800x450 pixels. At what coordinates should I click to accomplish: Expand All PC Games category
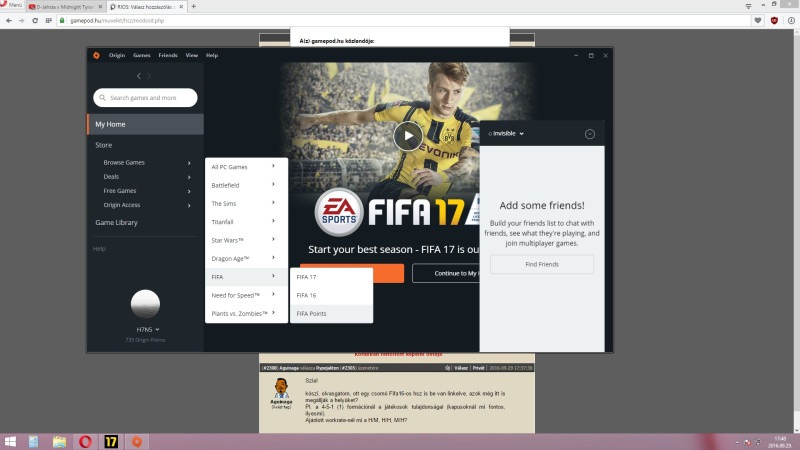246,167
